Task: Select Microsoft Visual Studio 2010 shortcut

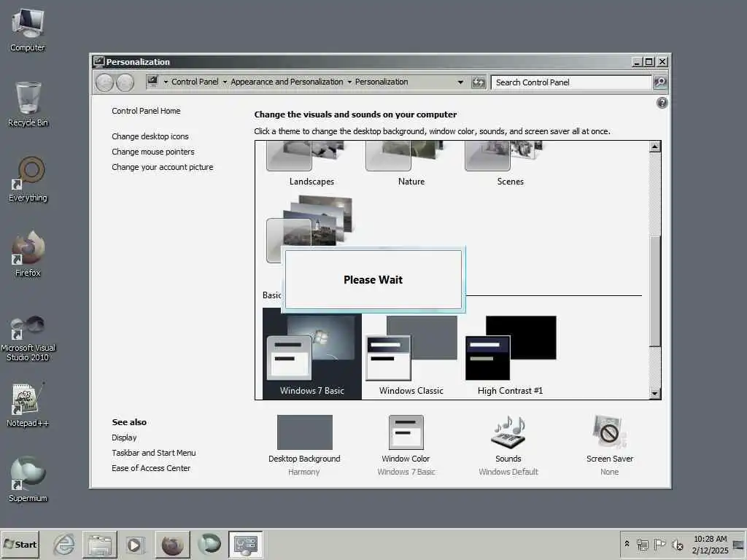Action: pos(28,338)
